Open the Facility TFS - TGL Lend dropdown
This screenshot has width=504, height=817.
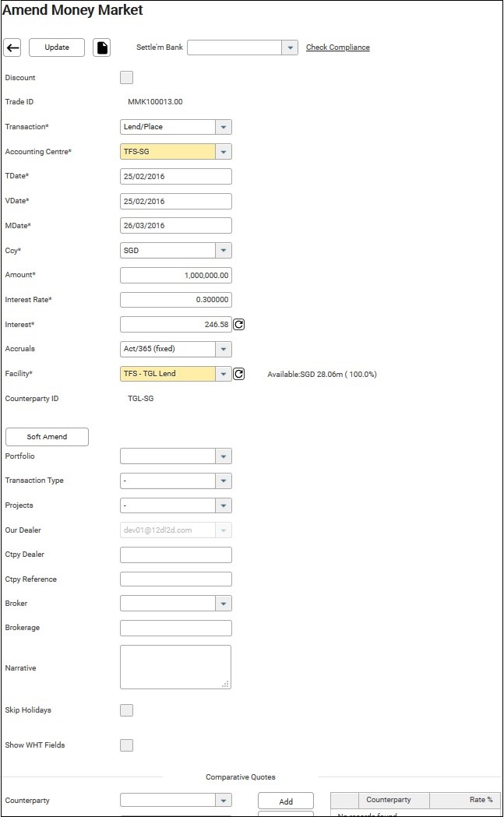(x=224, y=374)
